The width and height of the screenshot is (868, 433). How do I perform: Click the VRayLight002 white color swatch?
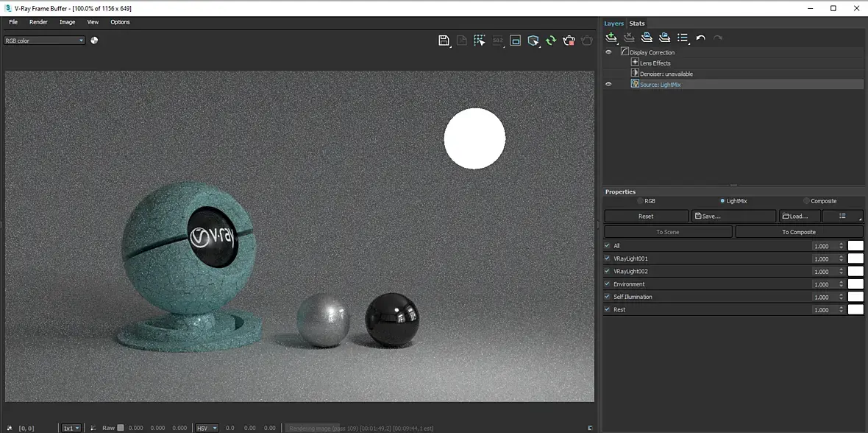[855, 271]
